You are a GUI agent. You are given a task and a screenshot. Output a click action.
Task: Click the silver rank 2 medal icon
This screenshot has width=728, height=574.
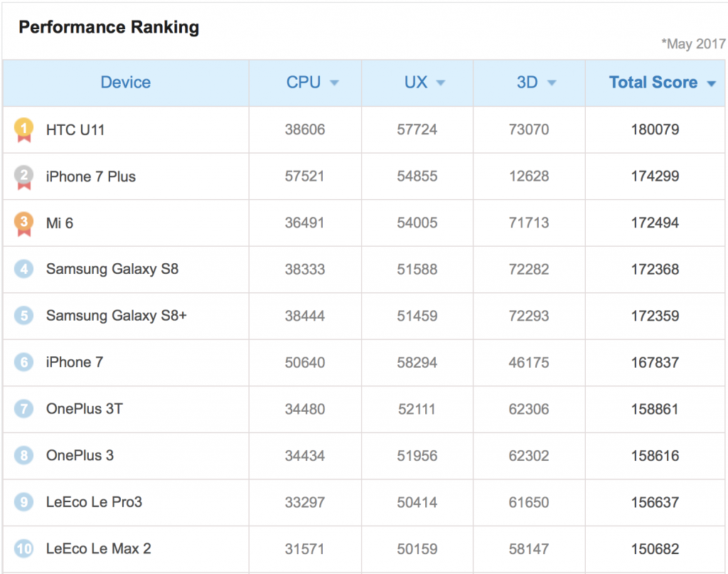23,177
